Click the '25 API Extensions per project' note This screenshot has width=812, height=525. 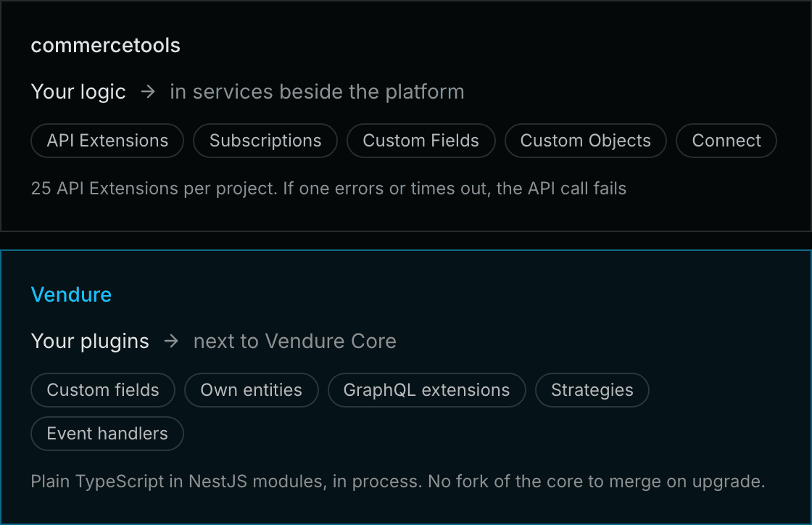coord(329,189)
